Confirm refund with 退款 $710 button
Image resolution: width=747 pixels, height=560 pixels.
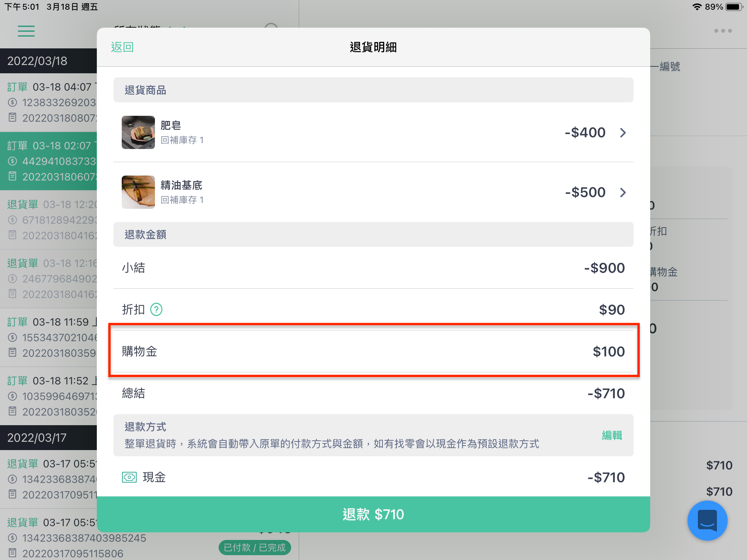click(x=373, y=514)
